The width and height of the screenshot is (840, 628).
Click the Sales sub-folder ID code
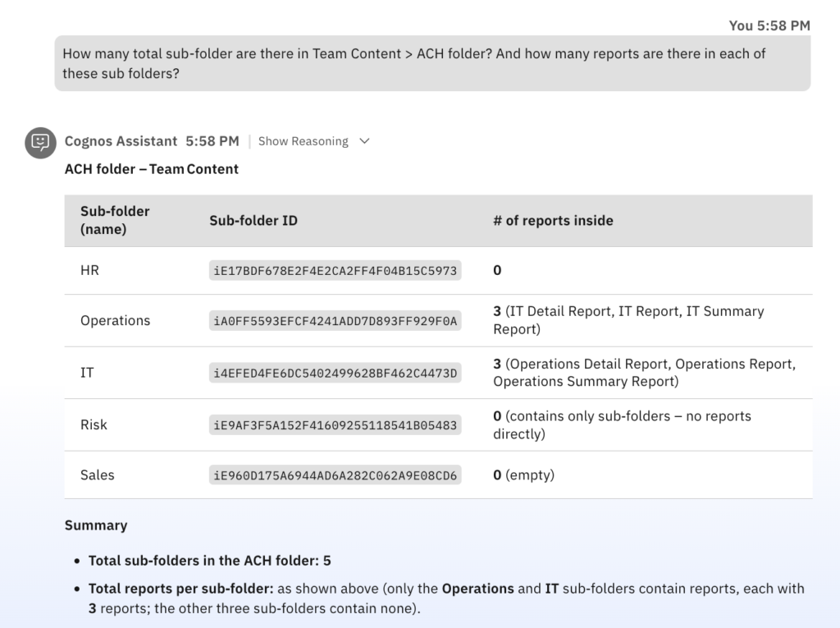[335, 475]
